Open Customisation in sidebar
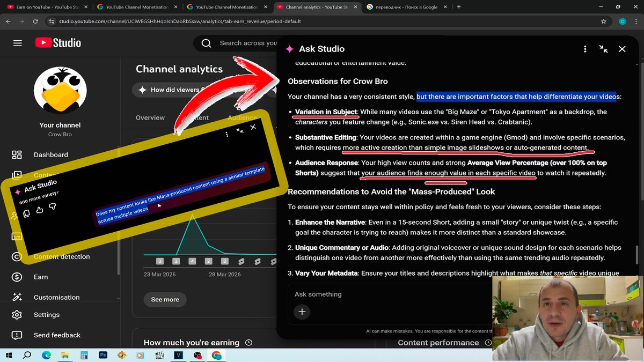 tap(56, 297)
